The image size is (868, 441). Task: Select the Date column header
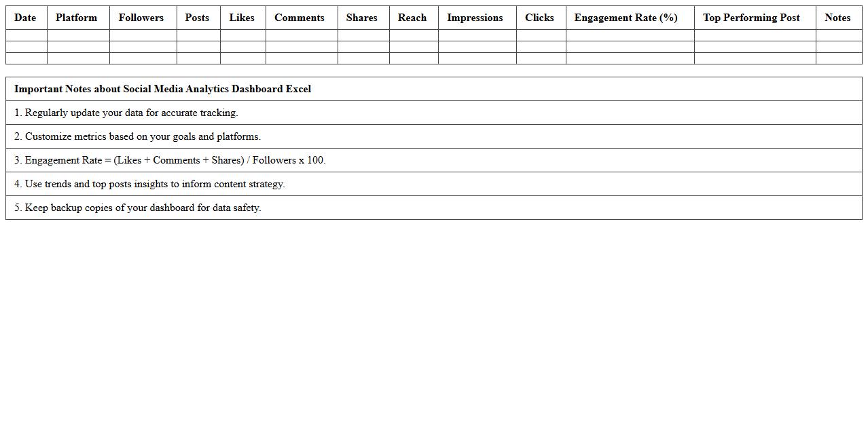click(25, 18)
